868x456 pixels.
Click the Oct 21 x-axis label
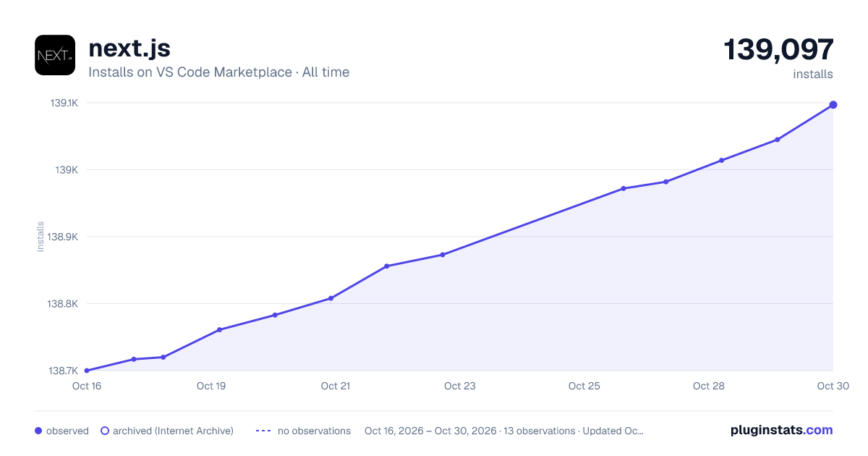pyautogui.click(x=336, y=386)
